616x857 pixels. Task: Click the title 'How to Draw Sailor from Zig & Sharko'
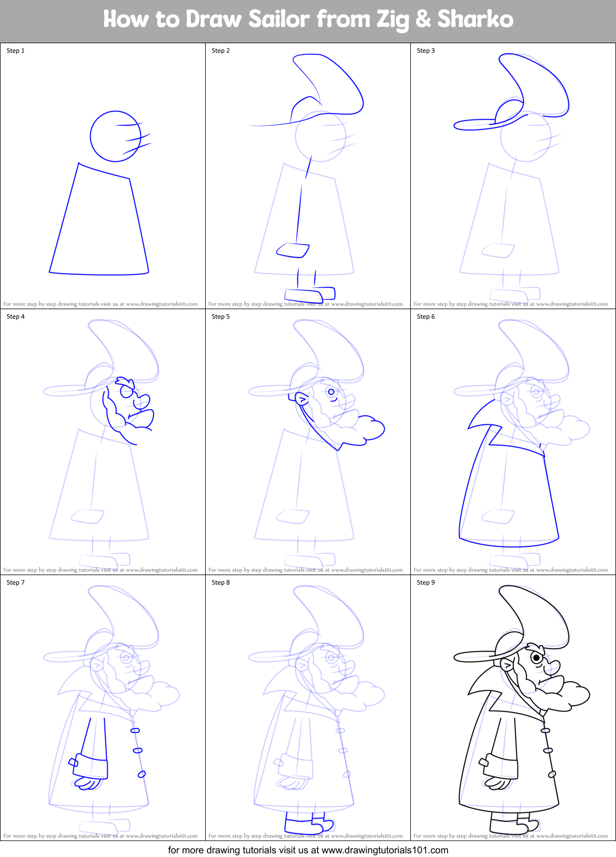[308, 20]
